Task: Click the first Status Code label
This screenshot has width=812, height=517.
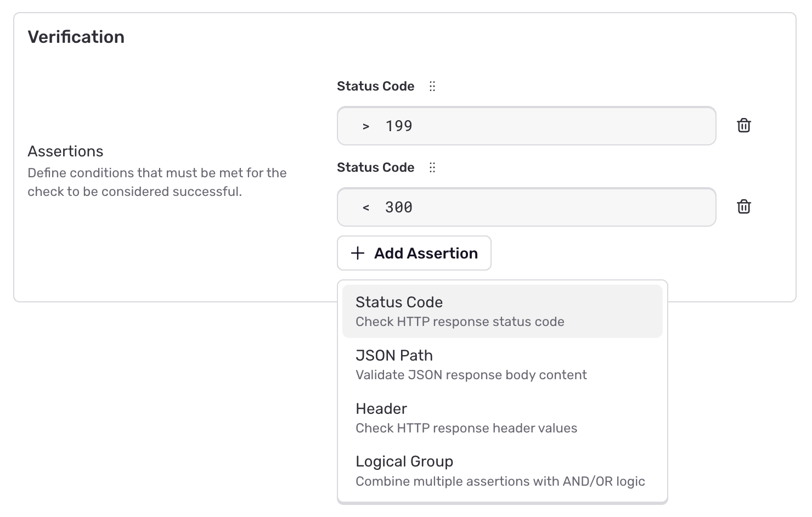Action: (x=375, y=86)
